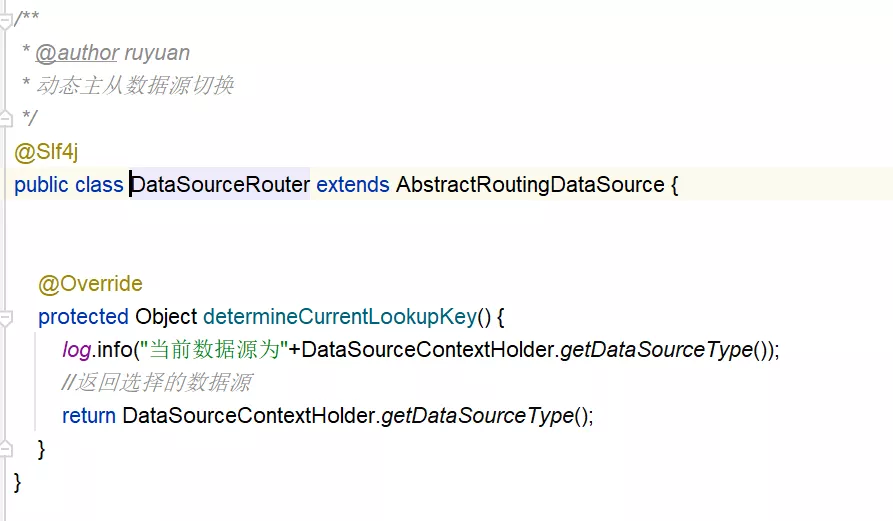The height and width of the screenshot is (521, 893).
Task: Click DataSourceContextHolder in the return statement
Action: click(x=249, y=415)
